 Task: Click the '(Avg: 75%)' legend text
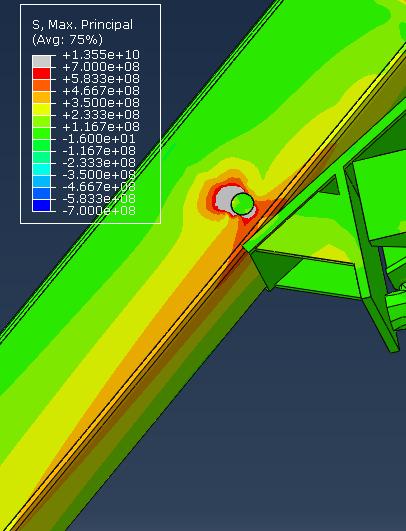coord(67,40)
